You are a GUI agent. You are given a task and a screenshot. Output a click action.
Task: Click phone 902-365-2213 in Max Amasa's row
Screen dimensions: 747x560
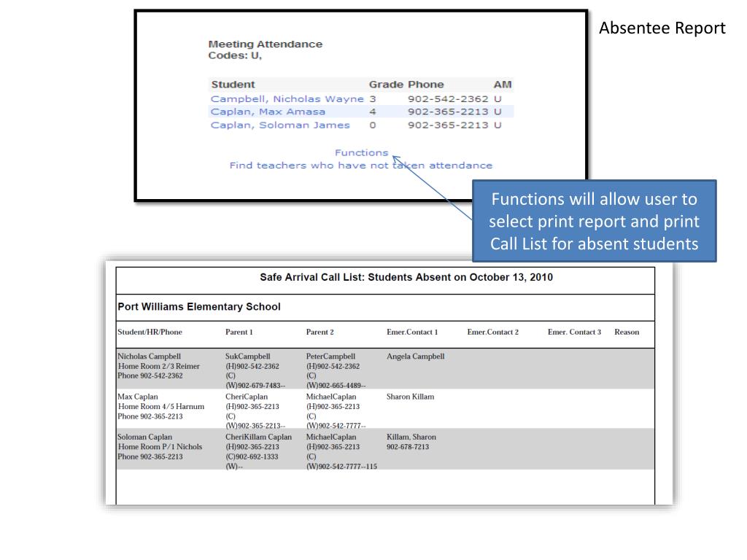pyautogui.click(x=448, y=112)
